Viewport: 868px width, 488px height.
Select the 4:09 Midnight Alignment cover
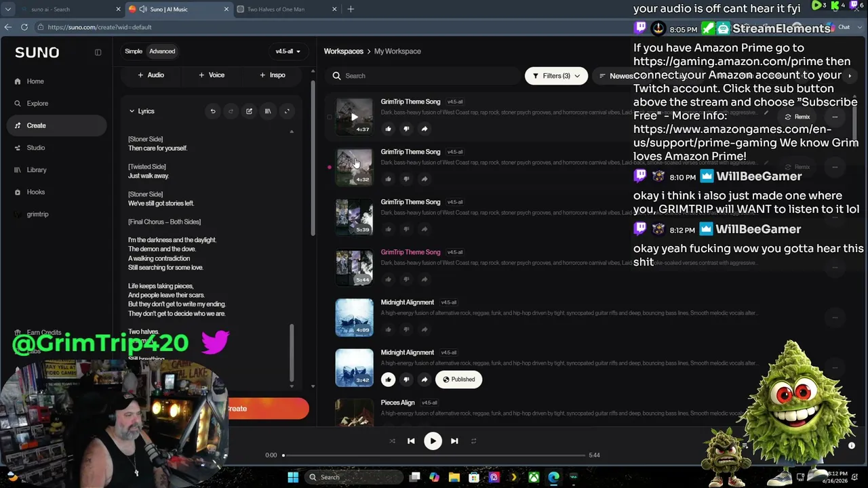[354, 317]
